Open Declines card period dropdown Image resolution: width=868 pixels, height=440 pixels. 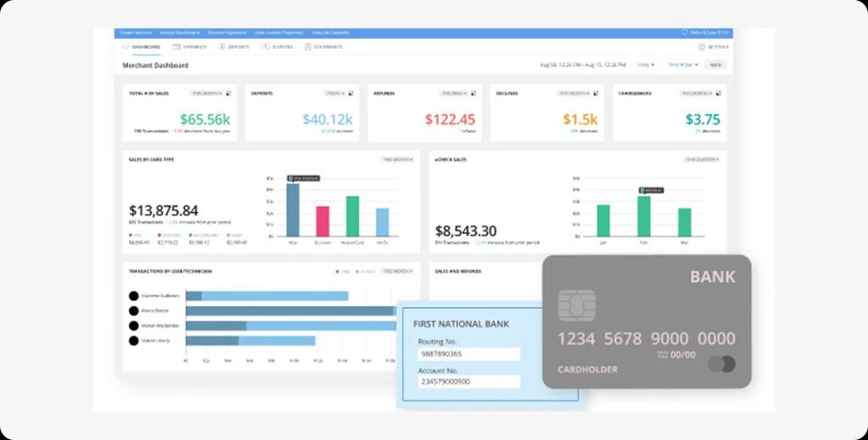click(x=574, y=93)
